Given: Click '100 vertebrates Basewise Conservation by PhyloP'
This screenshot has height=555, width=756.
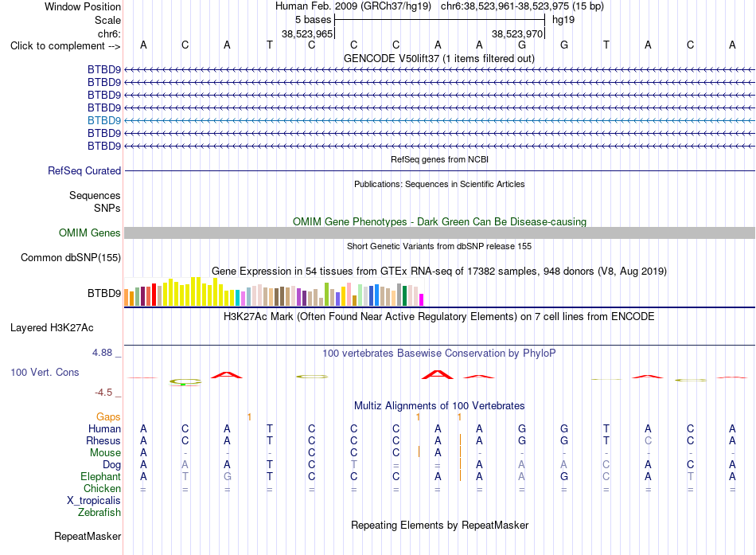Looking at the screenshot, I should [x=439, y=354].
